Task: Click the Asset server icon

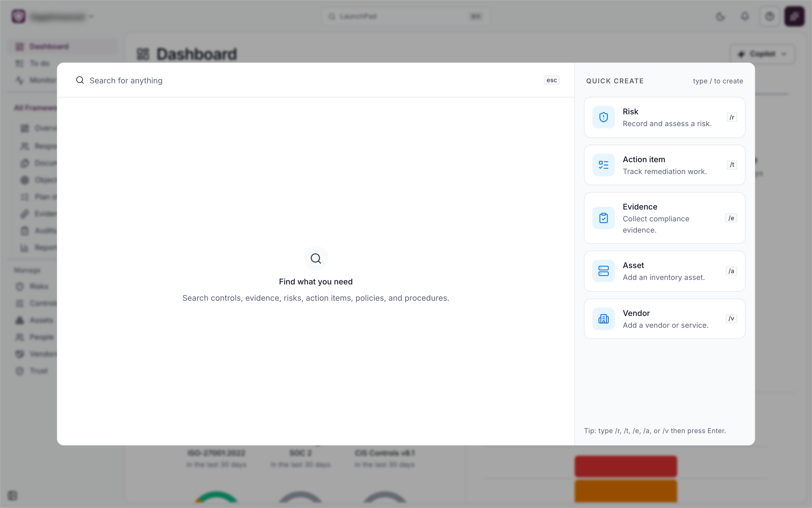Action: click(x=603, y=271)
